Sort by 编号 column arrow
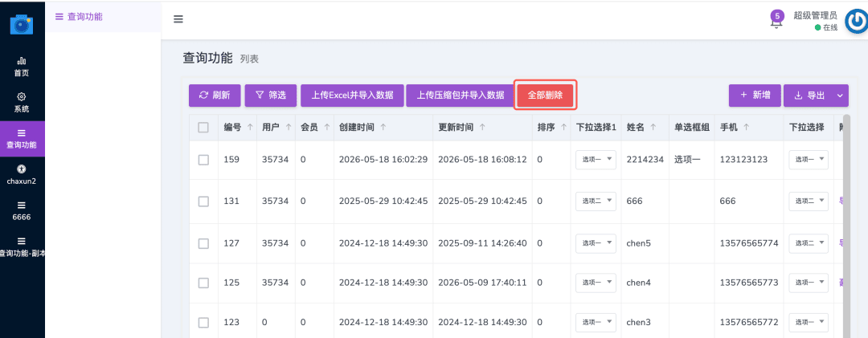This screenshot has width=868, height=338. [x=250, y=127]
